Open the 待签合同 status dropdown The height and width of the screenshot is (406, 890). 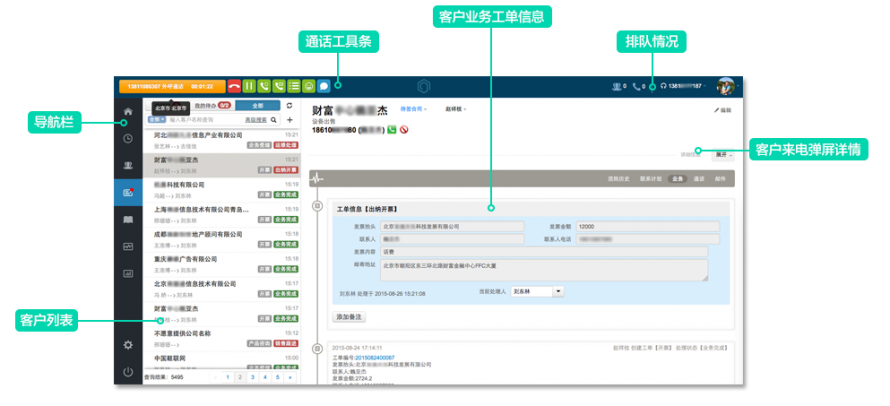click(414, 108)
